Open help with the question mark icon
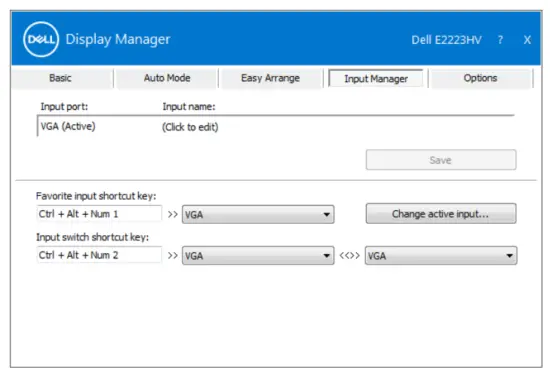Screen dimensions: 550x376 [500, 40]
